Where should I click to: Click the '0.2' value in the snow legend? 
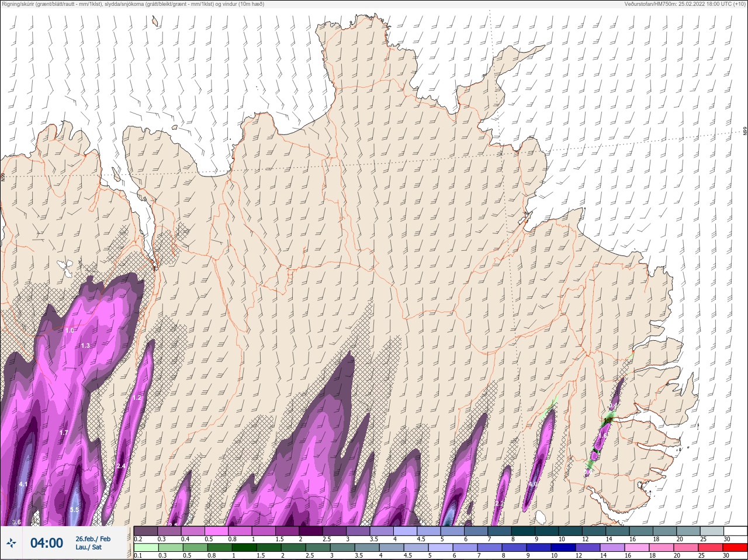point(138,539)
